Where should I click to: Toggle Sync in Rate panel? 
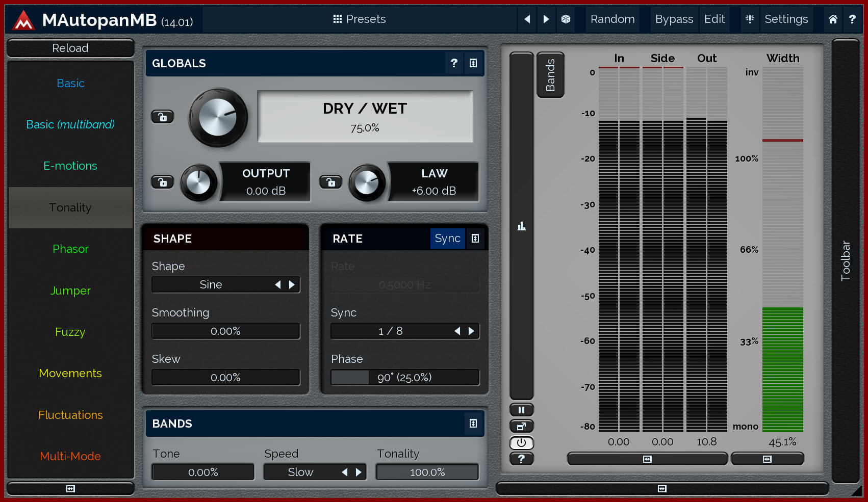click(447, 239)
